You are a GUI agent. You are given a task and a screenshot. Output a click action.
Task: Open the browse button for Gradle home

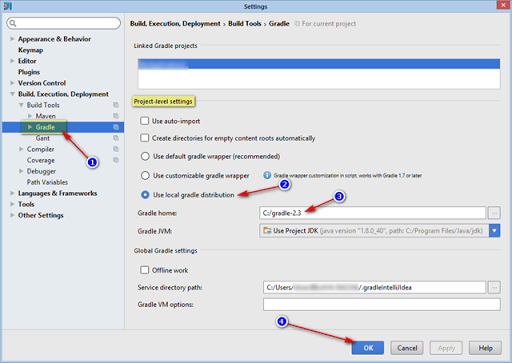(494, 213)
